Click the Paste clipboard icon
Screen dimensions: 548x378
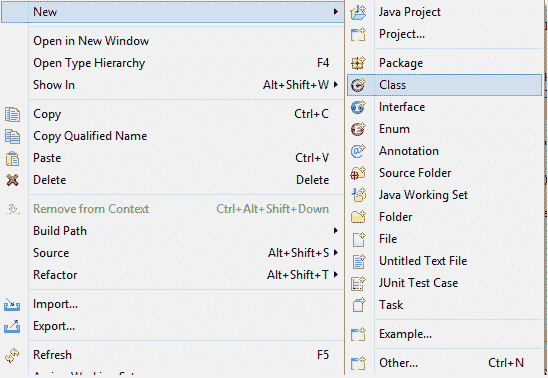(13, 159)
